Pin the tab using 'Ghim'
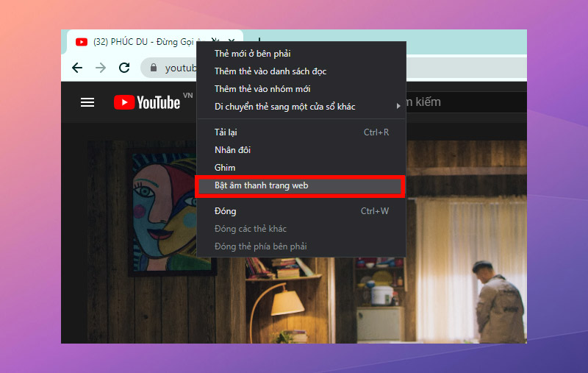The width and height of the screenshot is (588, 373). pos(225,168)
